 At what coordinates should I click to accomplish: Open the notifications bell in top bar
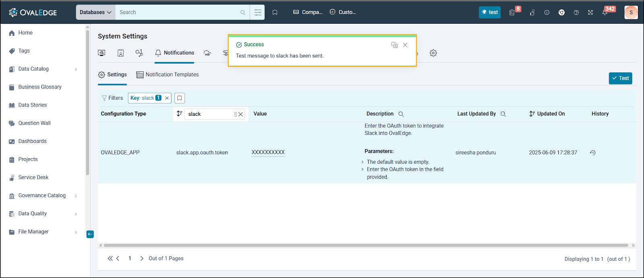[x=605, y=12]
